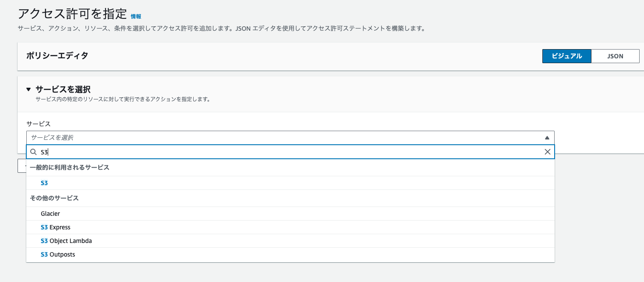The image size is (644, 282).
Task: Select the Glacier service option
Action: tap(50, 214)
